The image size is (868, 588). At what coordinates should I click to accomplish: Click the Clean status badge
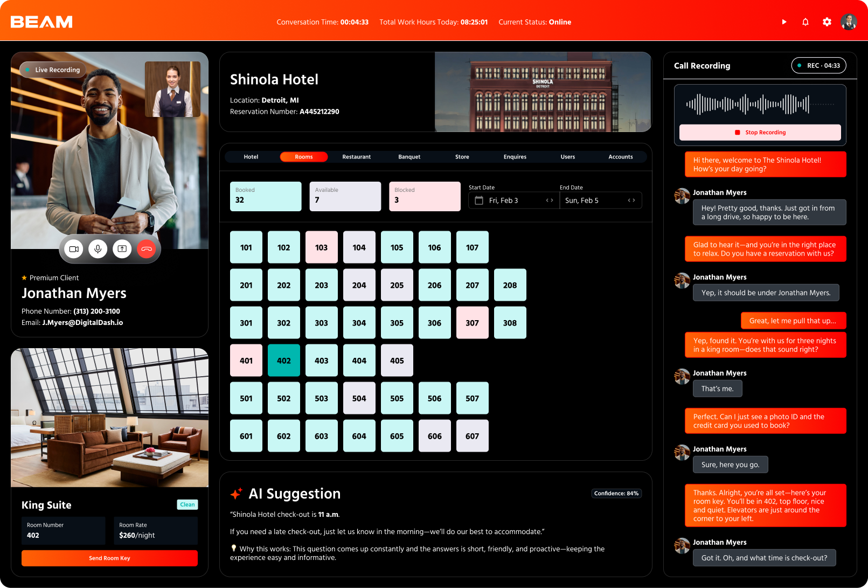pos(188,505)
